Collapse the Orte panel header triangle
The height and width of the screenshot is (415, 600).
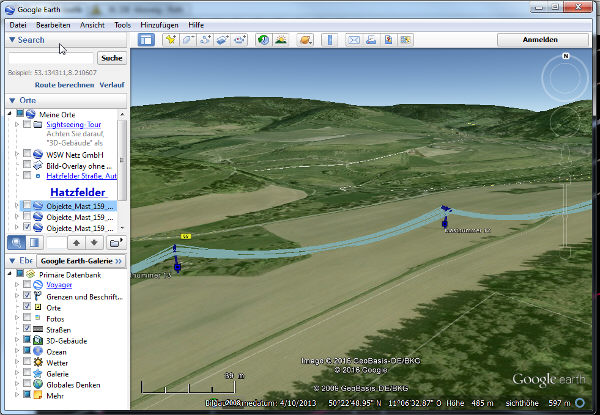point(12,100)
